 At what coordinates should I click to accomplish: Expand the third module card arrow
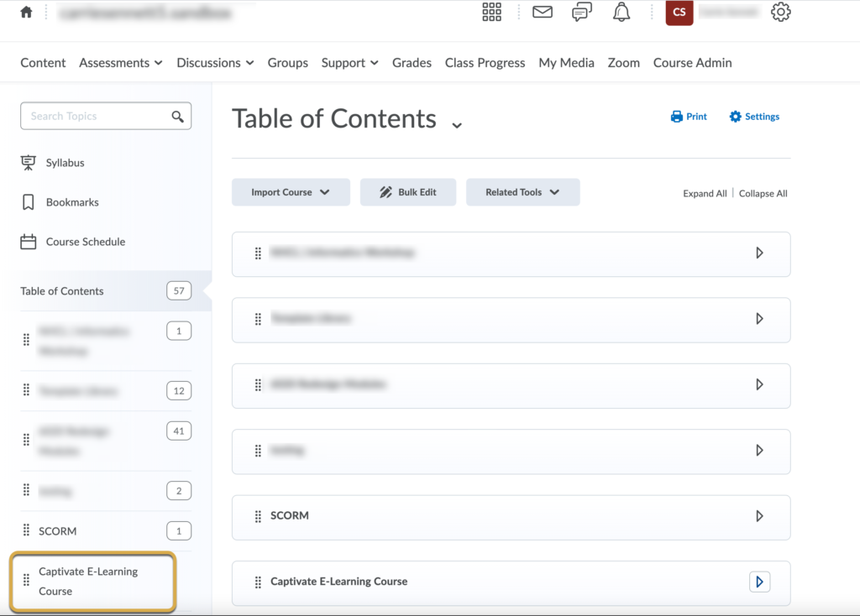click(759, 384)
